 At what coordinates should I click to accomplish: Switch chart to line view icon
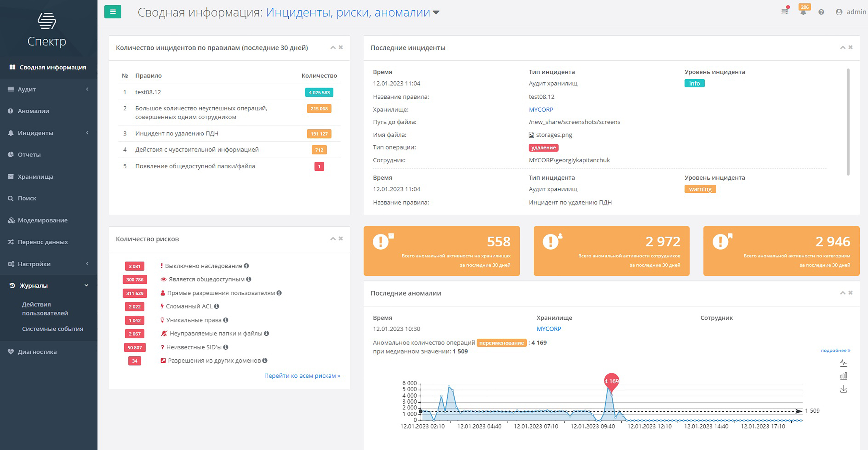[844, 363]
